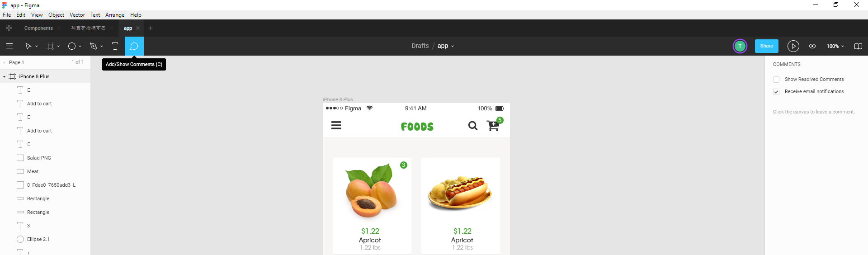Select the Pen tool
The height and width of the screenshot is (255, 868).
click(x=93, y=46)
